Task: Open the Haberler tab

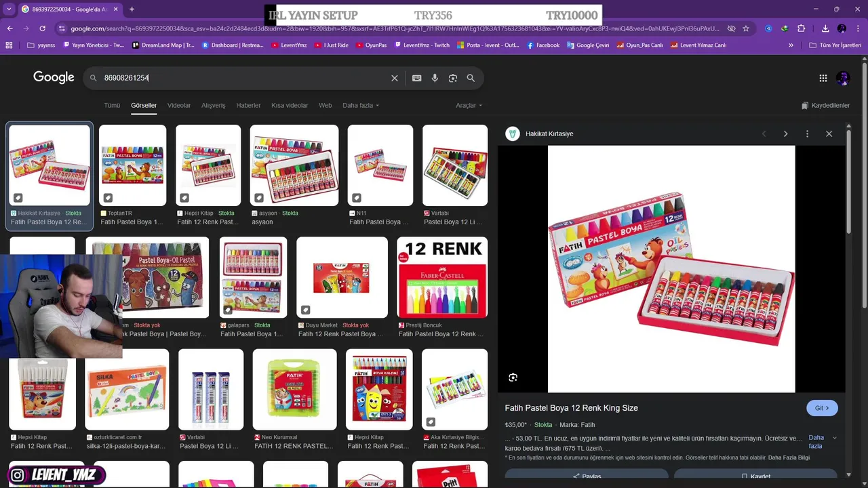Action: (248, 105)
